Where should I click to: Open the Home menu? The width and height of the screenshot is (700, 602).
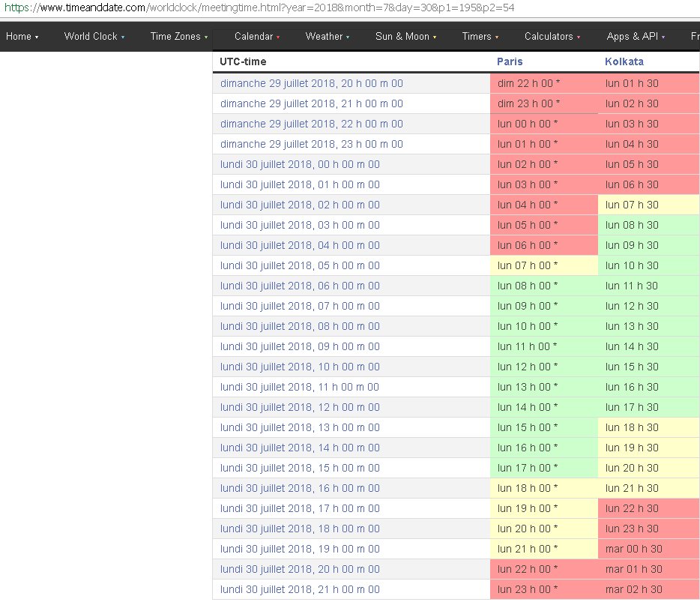[22, 37]
